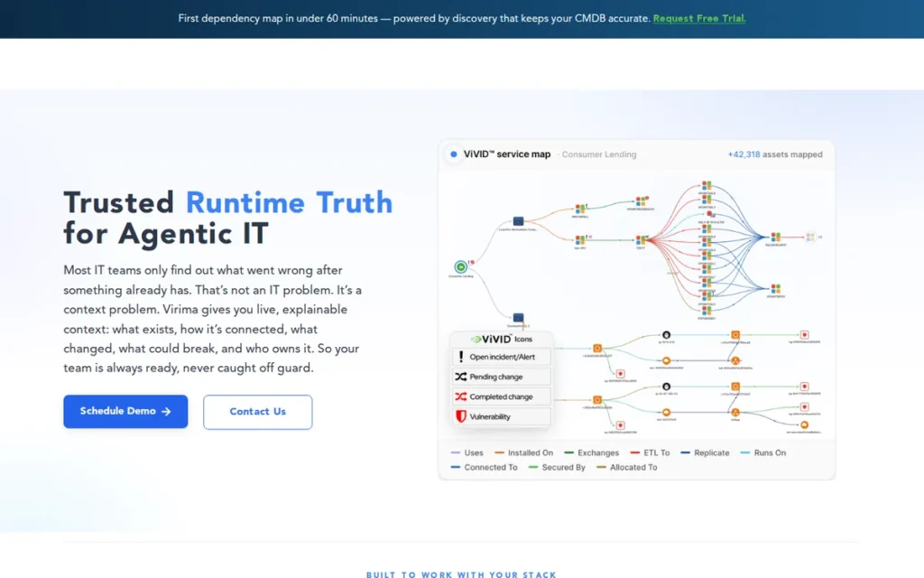924x578 pixels.
Task: Click the Open incident/Alert exclamation icon
Action: click(x=461, y=356)
